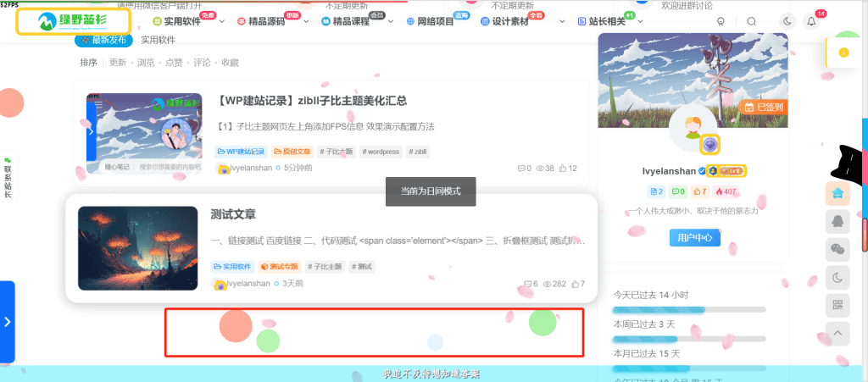This screenshot has height=382, width=868.
Task: Sort posts by 更新
Action: coord(118,63)
